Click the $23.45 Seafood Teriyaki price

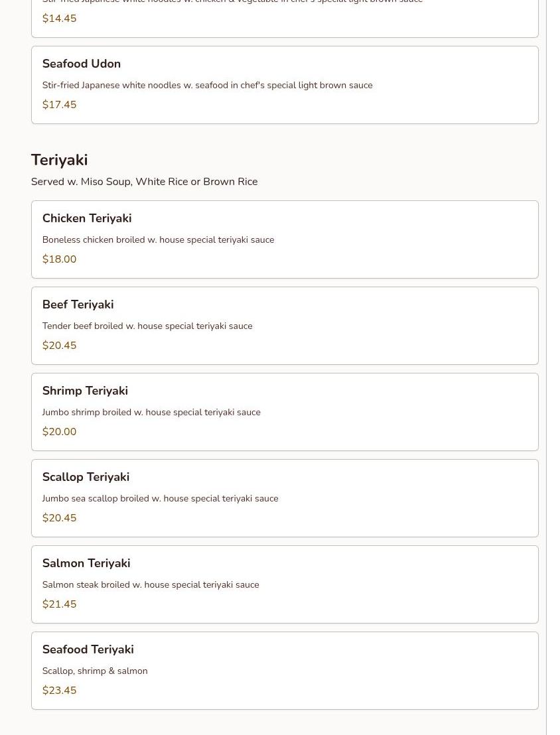click(x=59, y=691)
